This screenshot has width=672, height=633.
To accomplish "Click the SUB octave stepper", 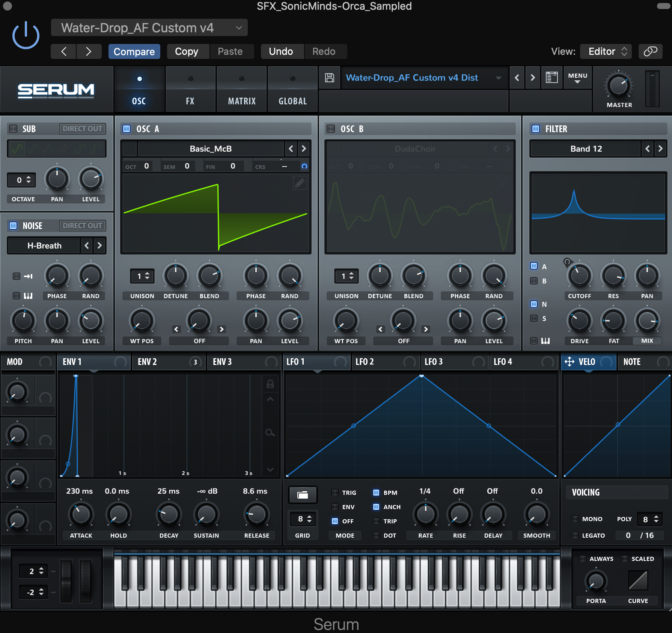I will click(x=22, y=180).
